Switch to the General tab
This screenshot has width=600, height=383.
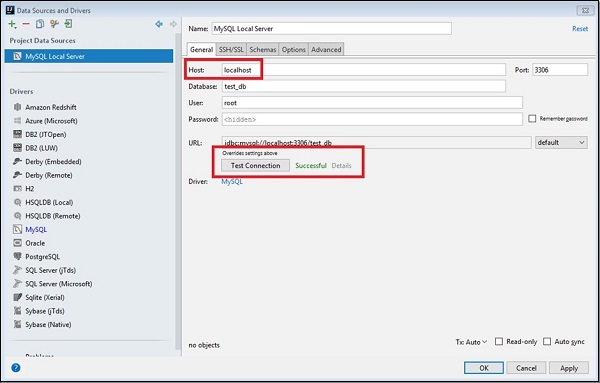pyautogui.click(x=201, y=49)
